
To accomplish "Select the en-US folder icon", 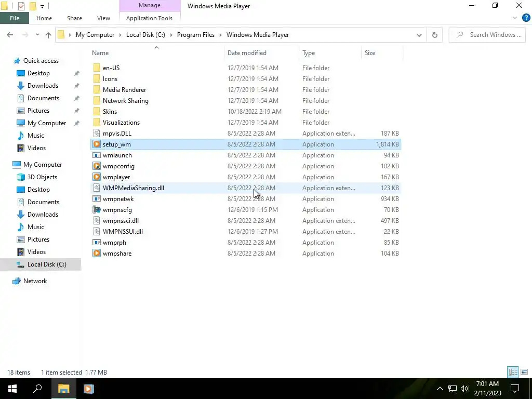I will [x=97, y=68].
